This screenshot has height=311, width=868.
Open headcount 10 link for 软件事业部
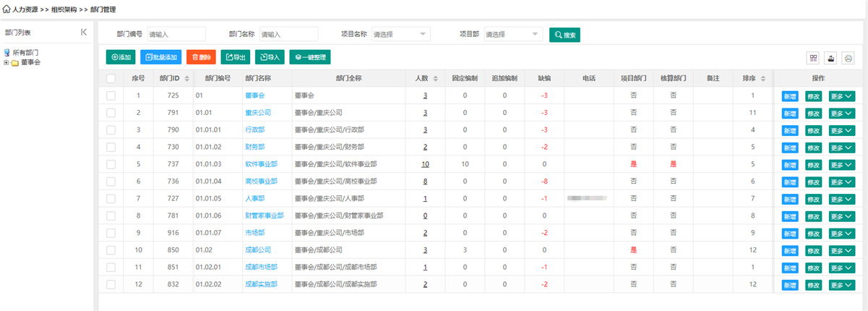coord(425,164)
